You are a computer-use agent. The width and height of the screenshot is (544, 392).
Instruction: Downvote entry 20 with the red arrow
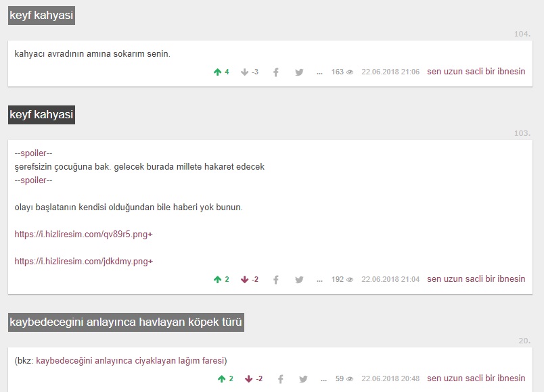click(249, 378)
